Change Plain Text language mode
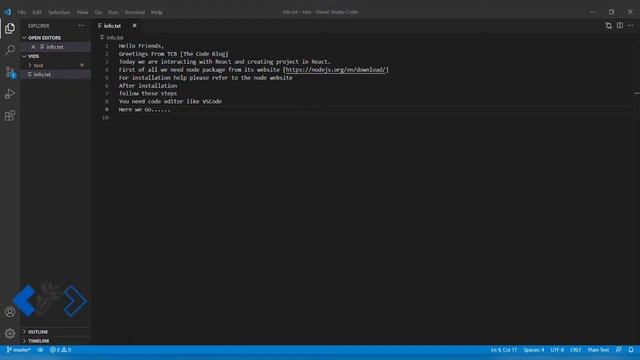The image size is (640, 360). coord(598,350)
